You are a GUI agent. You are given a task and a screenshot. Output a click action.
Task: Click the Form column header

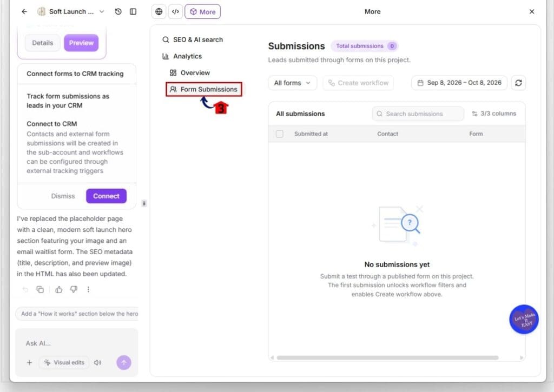pyautogui.click(x=476, y=134)
